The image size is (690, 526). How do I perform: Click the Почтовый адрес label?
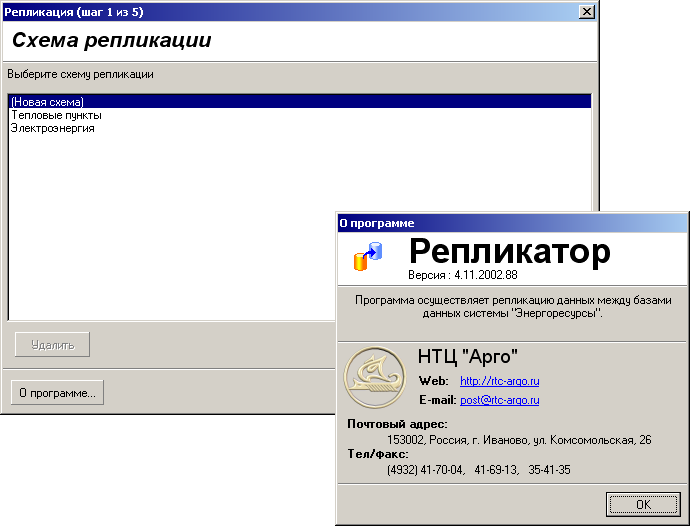397,424
